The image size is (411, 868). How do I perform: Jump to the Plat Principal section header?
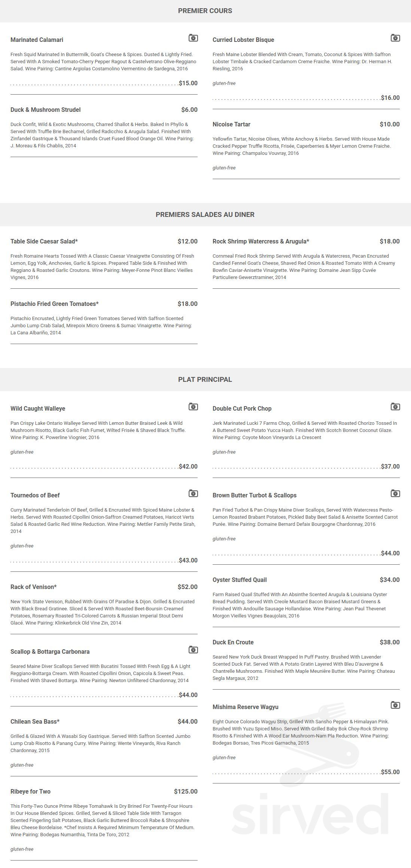tap(205, 380)
